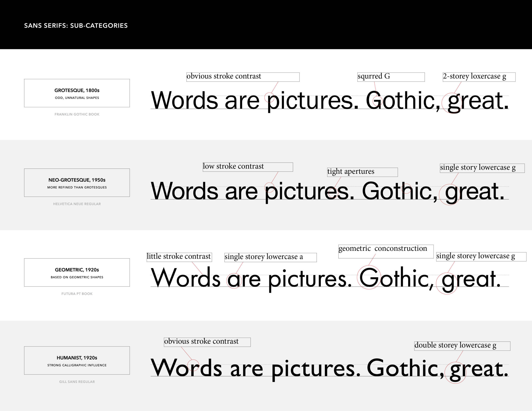532x411 pixels.
Task: Select the "GROTESQUE, 1800s" category box
Action: [77, 93]
